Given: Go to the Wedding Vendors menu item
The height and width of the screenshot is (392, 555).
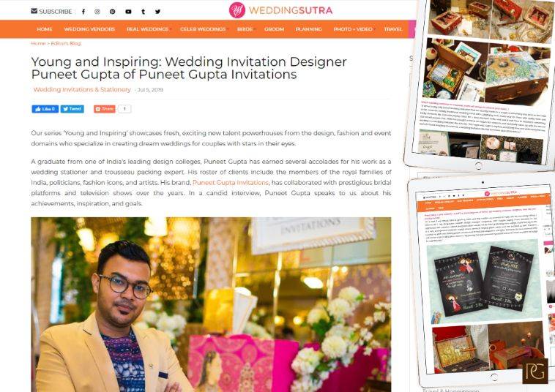Looking at the screenshot, I should [89, 29].
